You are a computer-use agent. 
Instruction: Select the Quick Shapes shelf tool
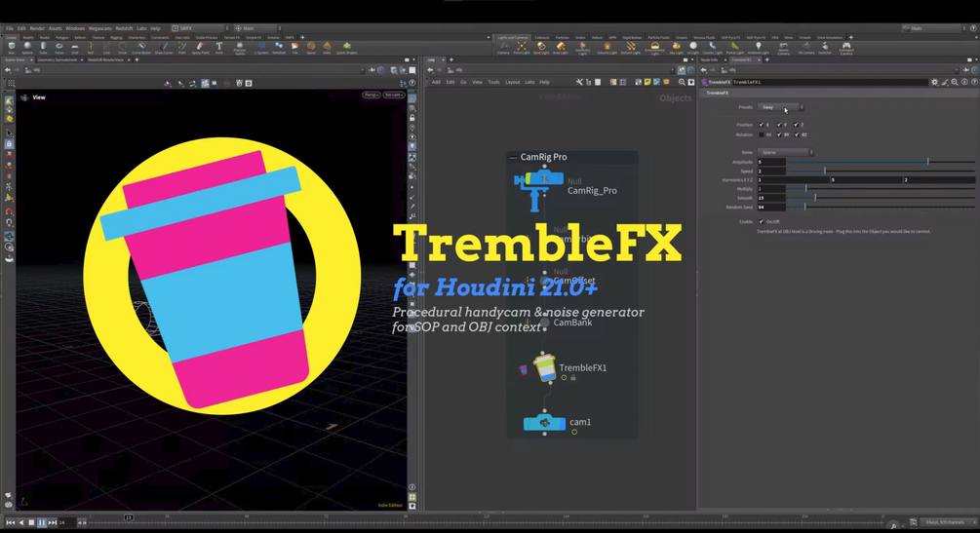(x=347, y=48)
